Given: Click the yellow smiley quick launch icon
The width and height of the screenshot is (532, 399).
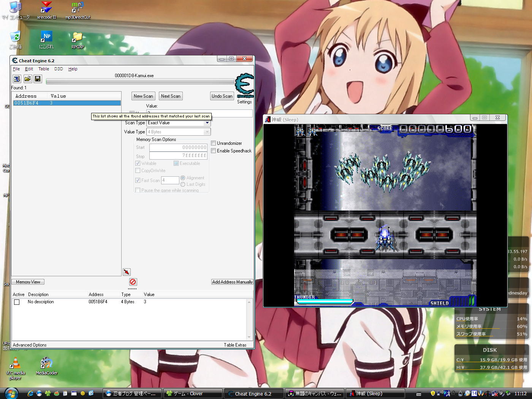Looking at the screenshot, I should [82, 393].
